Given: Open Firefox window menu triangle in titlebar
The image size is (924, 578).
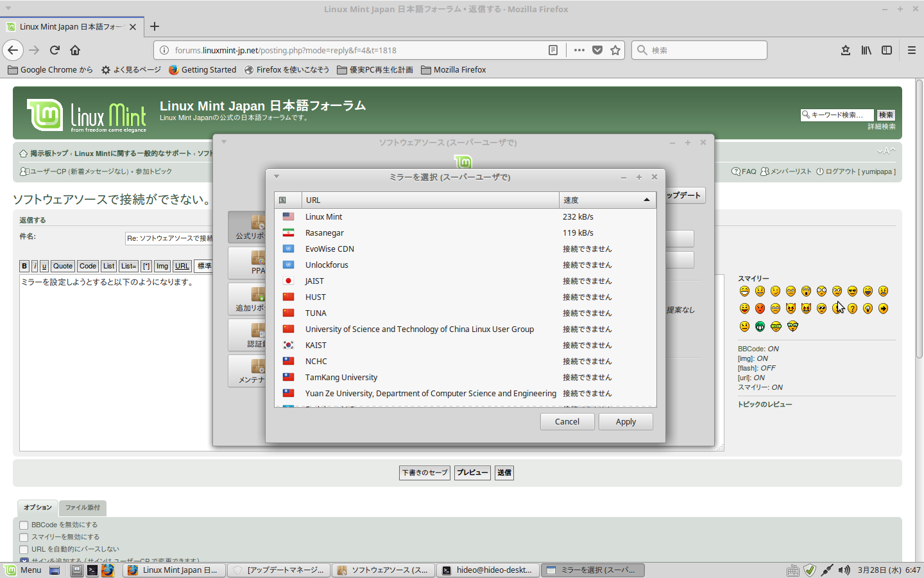Looking at the screenshot, I should (x=8, y=9).
